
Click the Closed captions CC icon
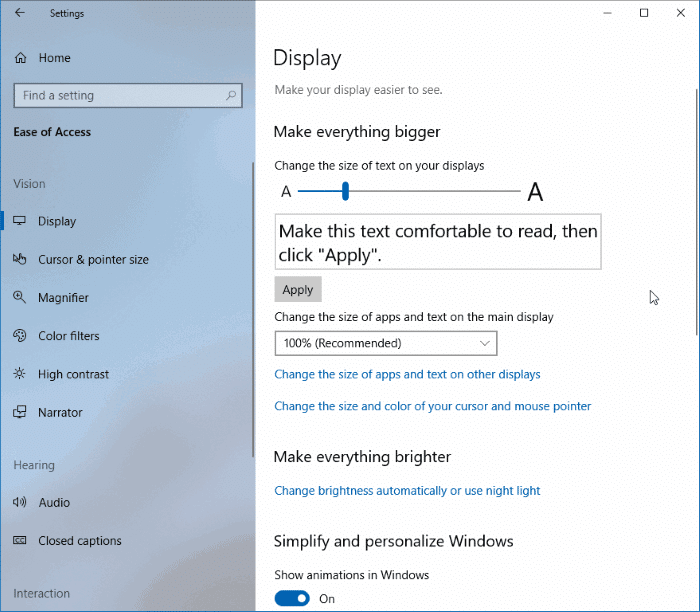[x=20, y=541]
